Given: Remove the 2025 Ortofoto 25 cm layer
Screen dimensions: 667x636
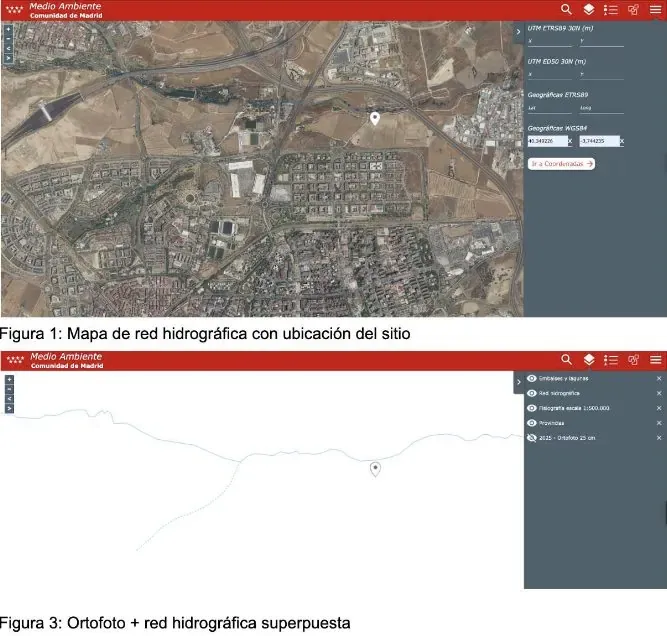Looking at the screenshot, I should coord(659,438).
